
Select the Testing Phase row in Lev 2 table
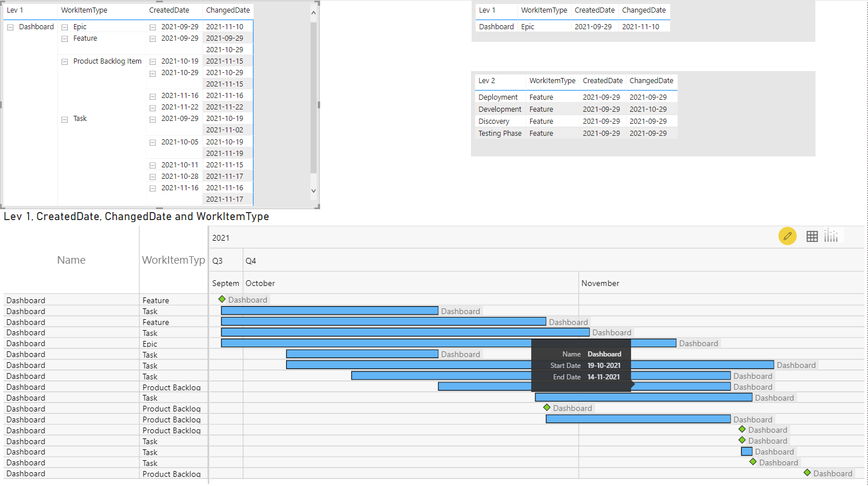[500, 132]
